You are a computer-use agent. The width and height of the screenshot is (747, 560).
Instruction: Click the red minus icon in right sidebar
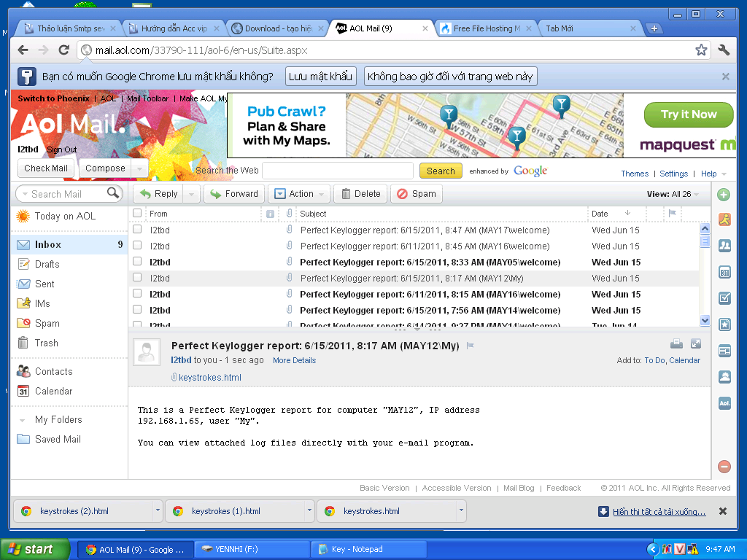[724, 467]
